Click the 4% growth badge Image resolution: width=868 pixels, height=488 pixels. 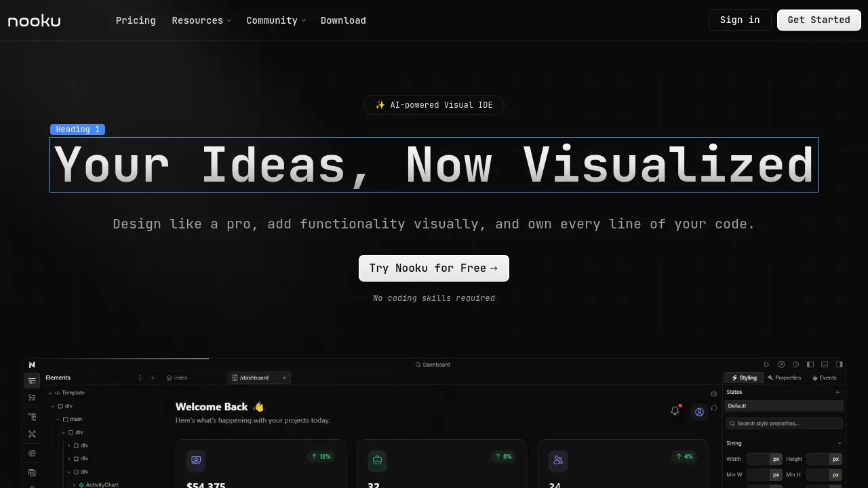point(684,456)
